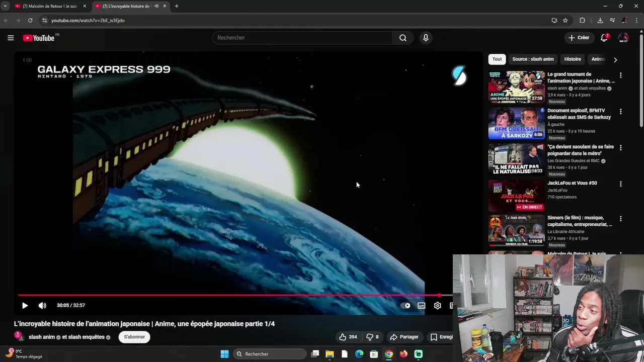The image size is (644, 362).
Task: Dislike the video (8 thumbs down)
Action: click(x=372, y=337)
